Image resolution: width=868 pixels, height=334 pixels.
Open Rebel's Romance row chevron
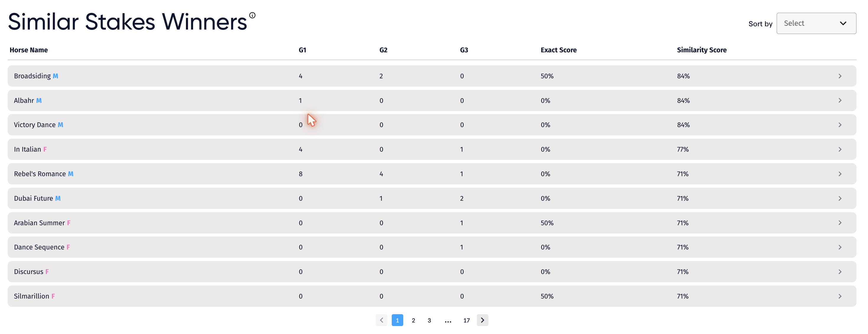pos(840,174)
